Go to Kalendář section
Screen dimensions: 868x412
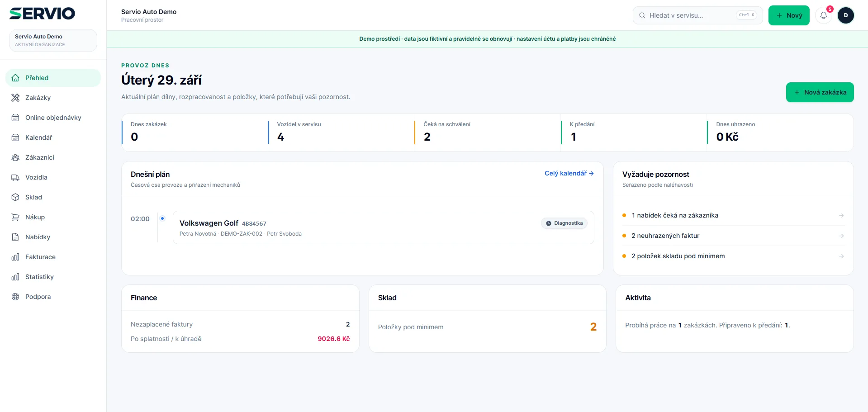[x=53, y=137]
